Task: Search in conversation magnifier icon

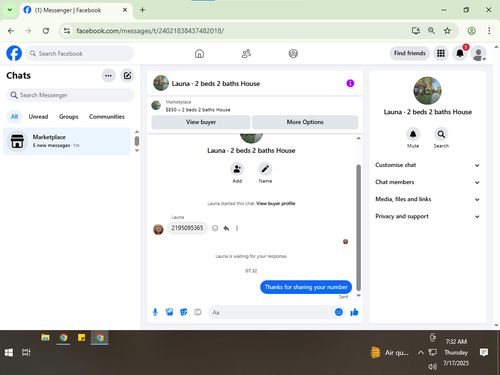Action: point(441,134)
